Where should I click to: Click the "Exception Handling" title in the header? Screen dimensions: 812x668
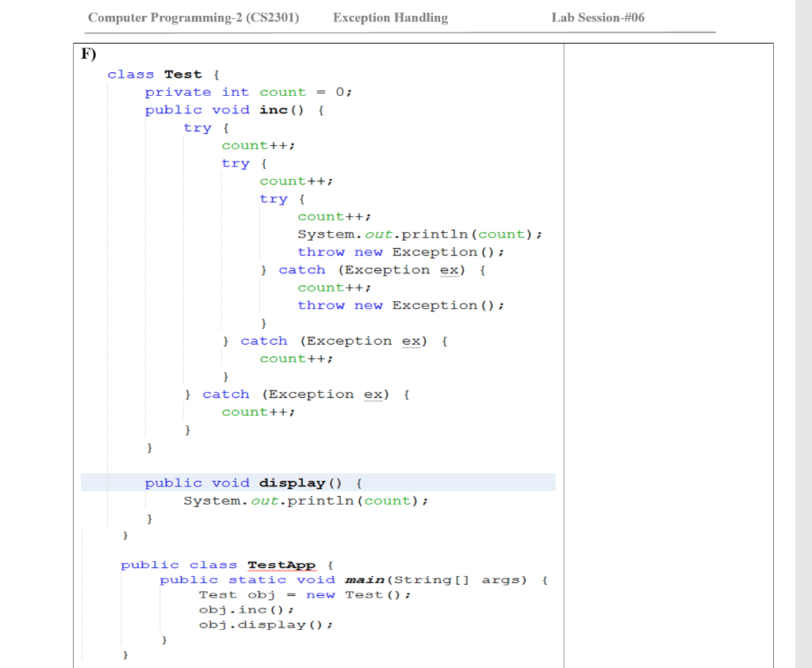390,17
